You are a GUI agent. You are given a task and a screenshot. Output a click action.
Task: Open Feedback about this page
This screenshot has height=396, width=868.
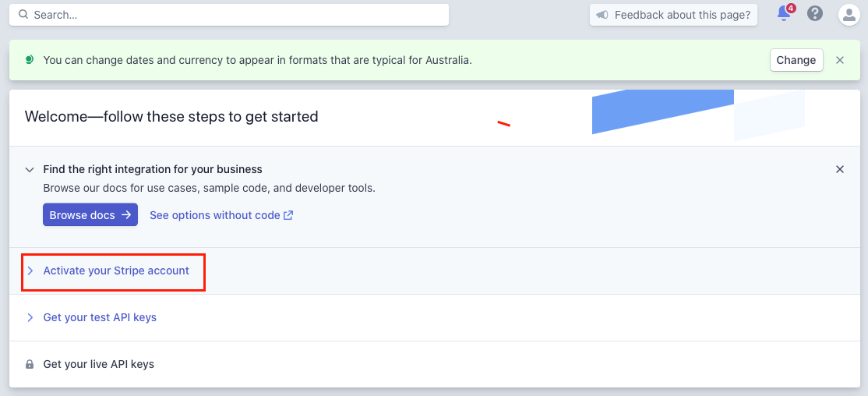click(674, 14)
